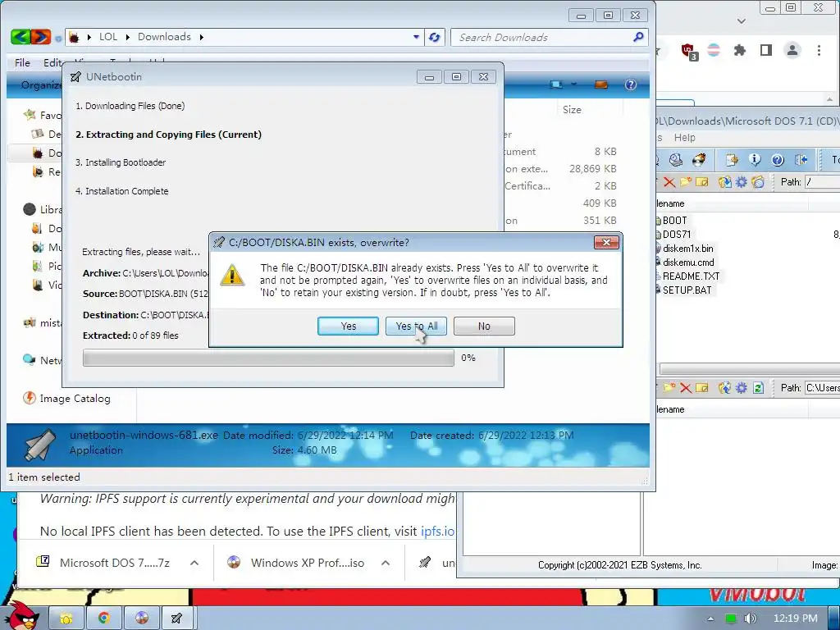Screen dimensions: 840x630
Task: Click image Path field showing slash
Action: [x=822, y=182]
